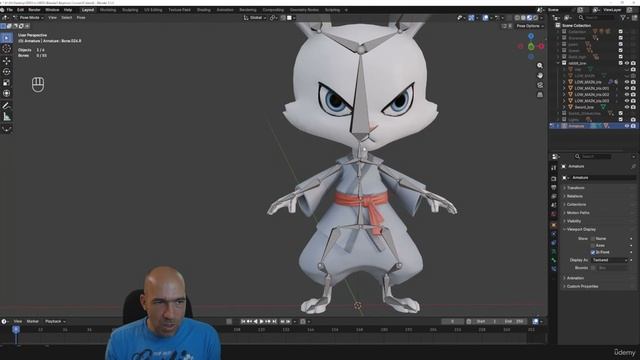The image size is (640, 360).
Task: Open Global transform orientation dropdown
Action: [x=255, y=18]
